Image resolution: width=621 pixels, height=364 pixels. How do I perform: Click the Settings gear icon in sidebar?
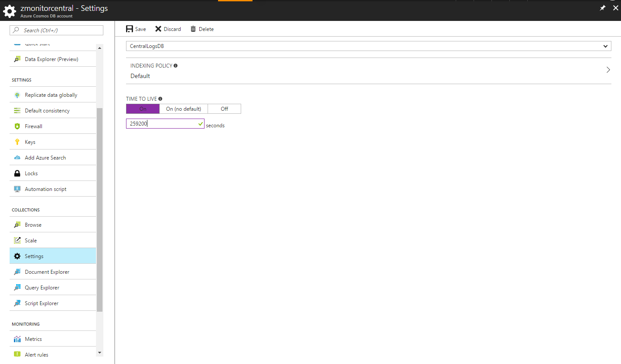(x=17, y=256)
